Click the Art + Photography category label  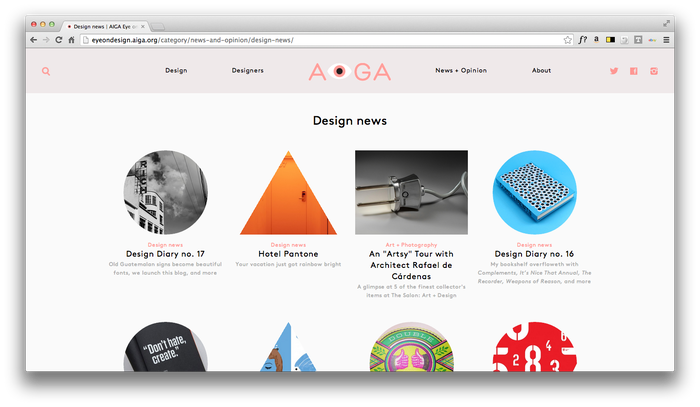[412, 245]
